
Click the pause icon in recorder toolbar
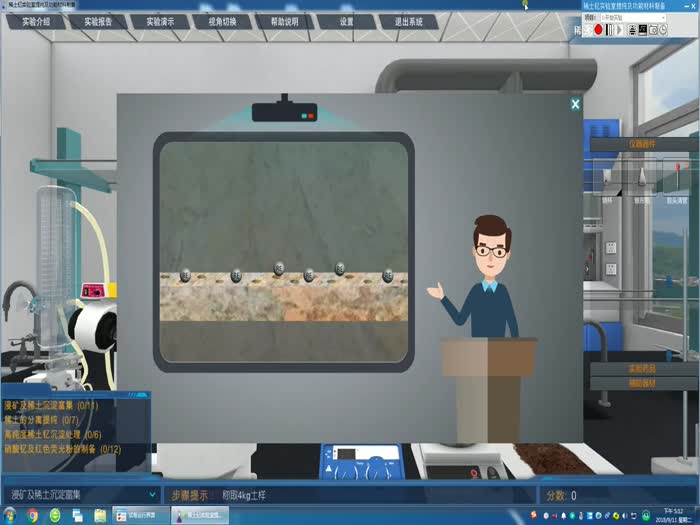609,30
